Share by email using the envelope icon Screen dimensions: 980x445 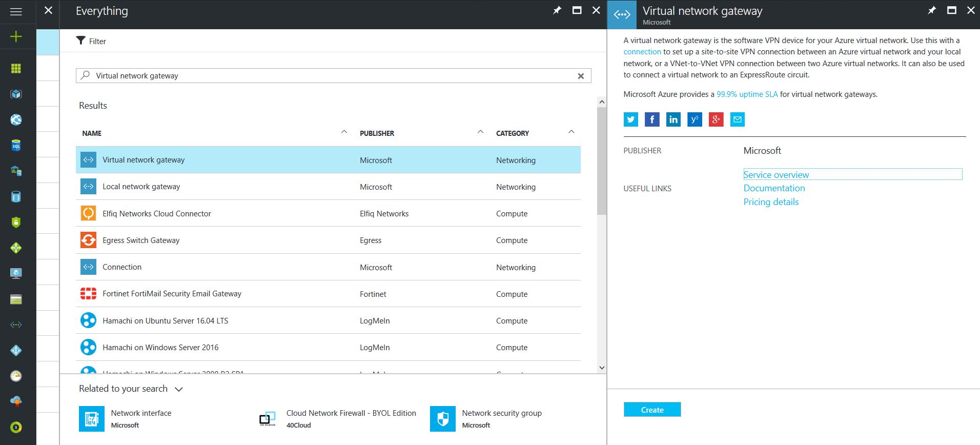[737, 119]
